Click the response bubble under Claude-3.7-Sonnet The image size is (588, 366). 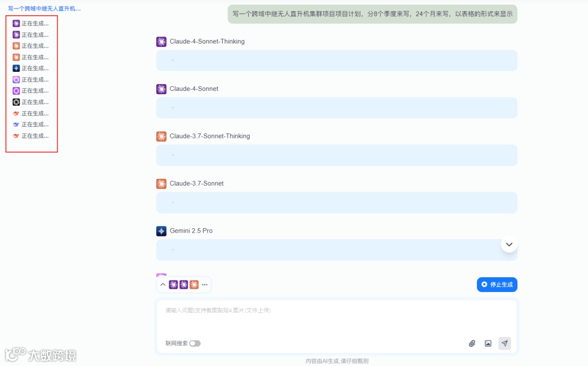click(x=337, y=203)
